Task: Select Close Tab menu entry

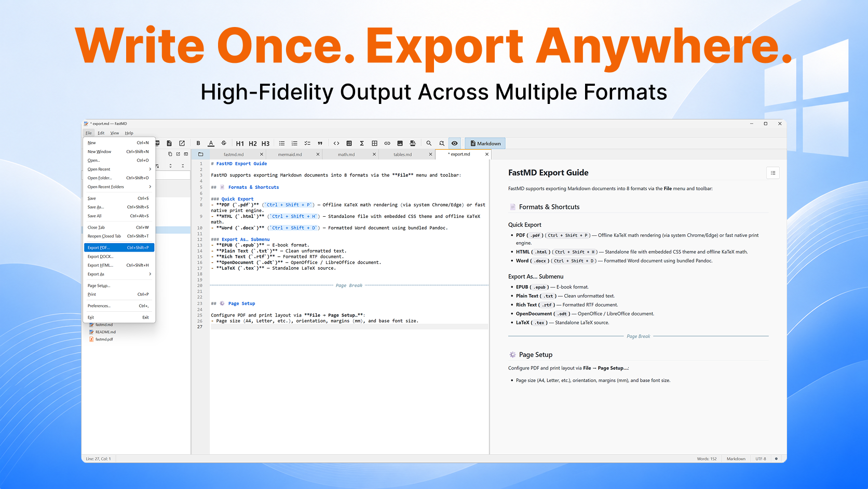Action: click(119, 228)
